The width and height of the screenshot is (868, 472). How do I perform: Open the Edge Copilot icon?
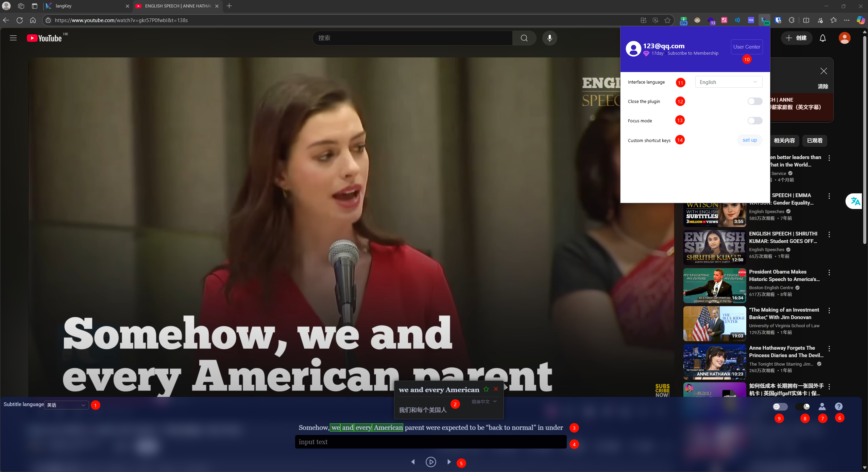pos(861,20)
